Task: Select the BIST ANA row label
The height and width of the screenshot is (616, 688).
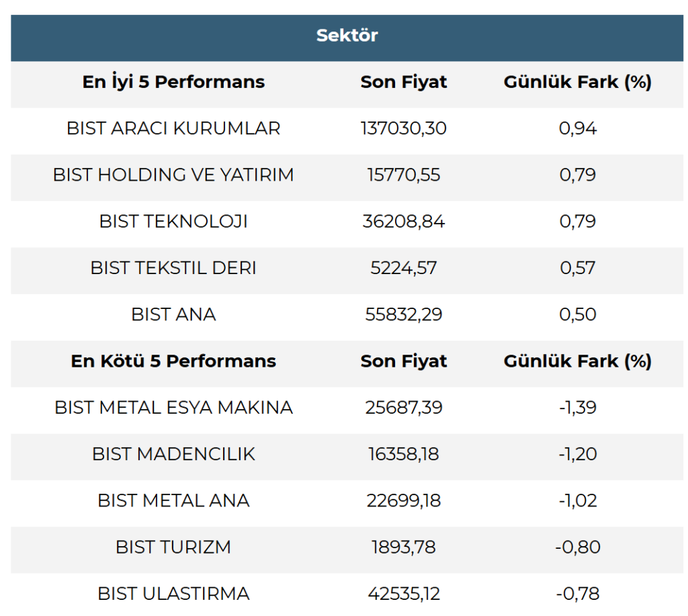Action: 173,314
